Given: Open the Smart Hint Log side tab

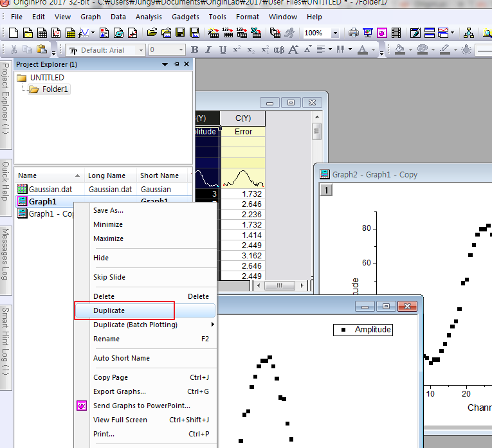Looking at the screenshot, I should tap(6, 347).
